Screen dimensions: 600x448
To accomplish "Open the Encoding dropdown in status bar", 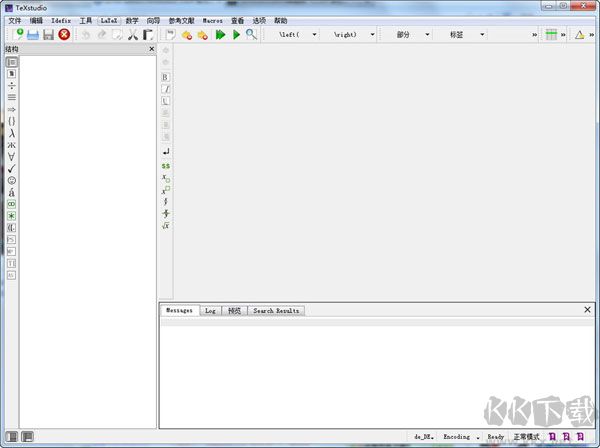I will coord(461,437).
